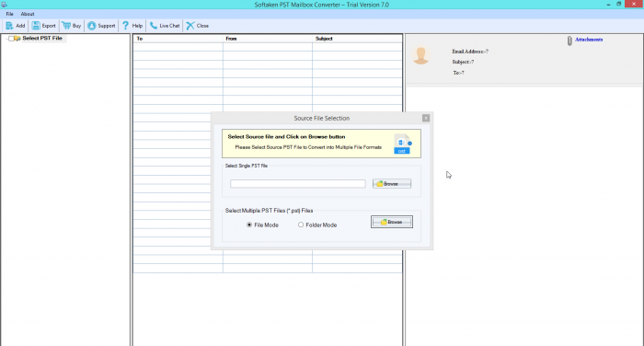Browse for multiple PST files
This screenshot has height=346, width=644.
391,222
